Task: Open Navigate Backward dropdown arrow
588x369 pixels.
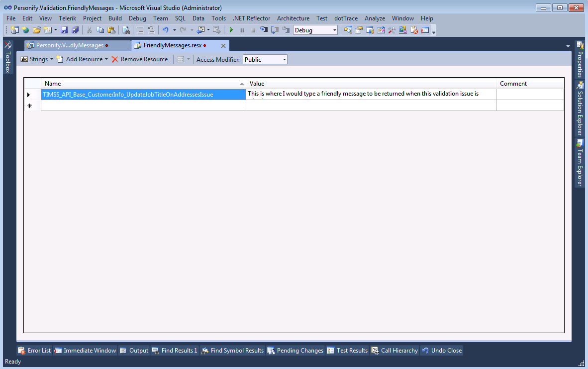Action: pos(208,30)
